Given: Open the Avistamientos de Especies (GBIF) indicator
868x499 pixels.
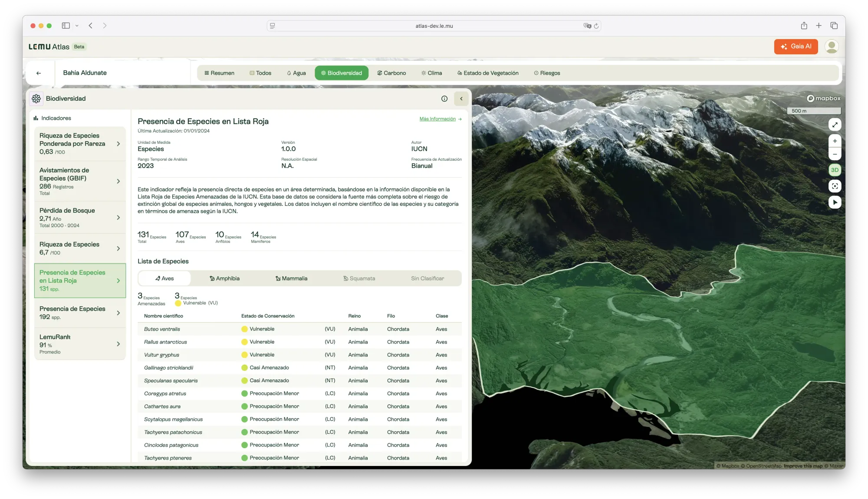Looking at the screenshot, I should point(80,181).
